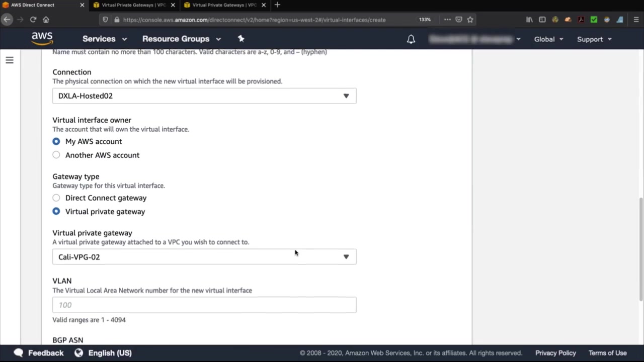Open the Firefox application menu

click(x=636, y=20)
